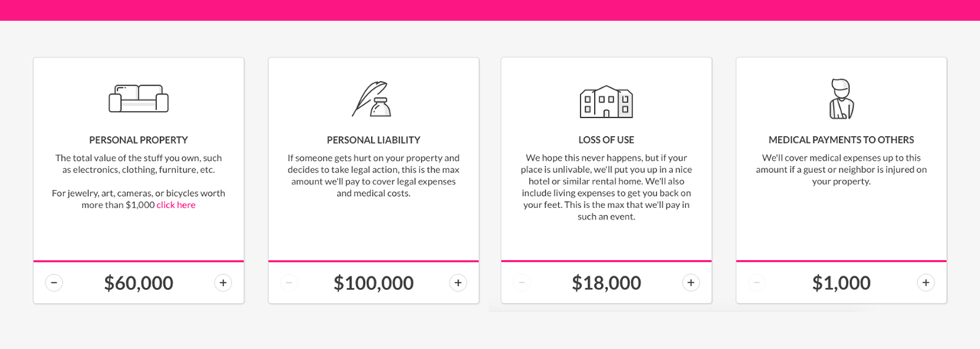Select the $18,000 Loss of Use value

point(606,283)
